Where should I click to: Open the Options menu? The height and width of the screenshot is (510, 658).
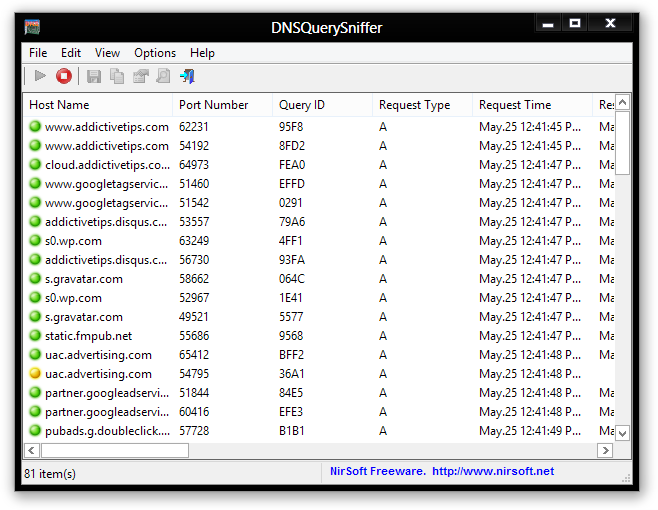(x=155, y=53)
